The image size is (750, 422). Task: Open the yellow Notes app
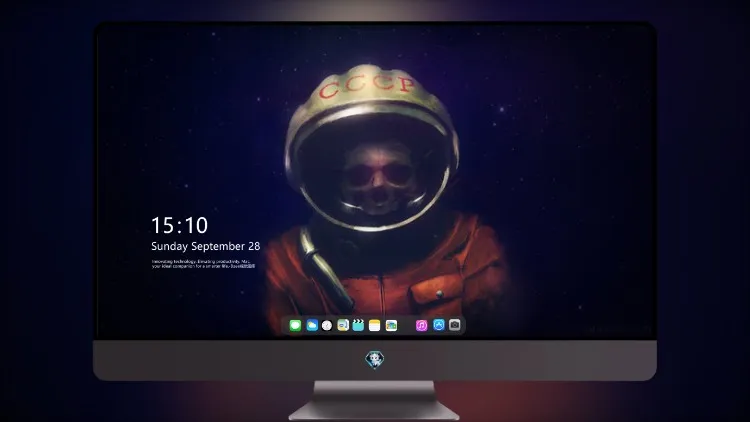375,325
